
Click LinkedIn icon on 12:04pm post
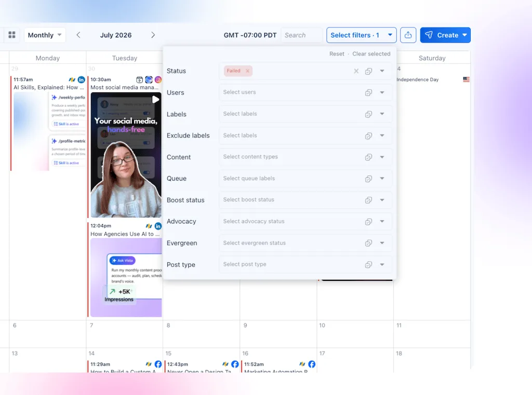(x=158, y=226)
